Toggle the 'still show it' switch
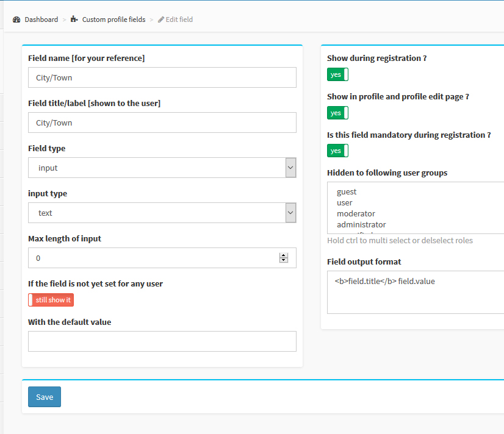Viewport: 504px width, 434px height. tap(51, 300)
